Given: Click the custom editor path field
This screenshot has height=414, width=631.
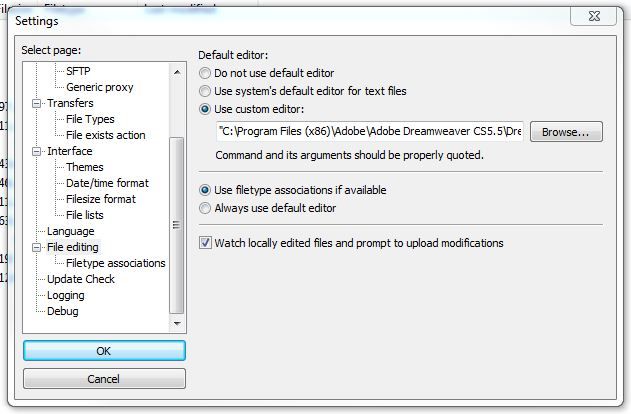Looking at the screenshot, I should pos(370,131).
